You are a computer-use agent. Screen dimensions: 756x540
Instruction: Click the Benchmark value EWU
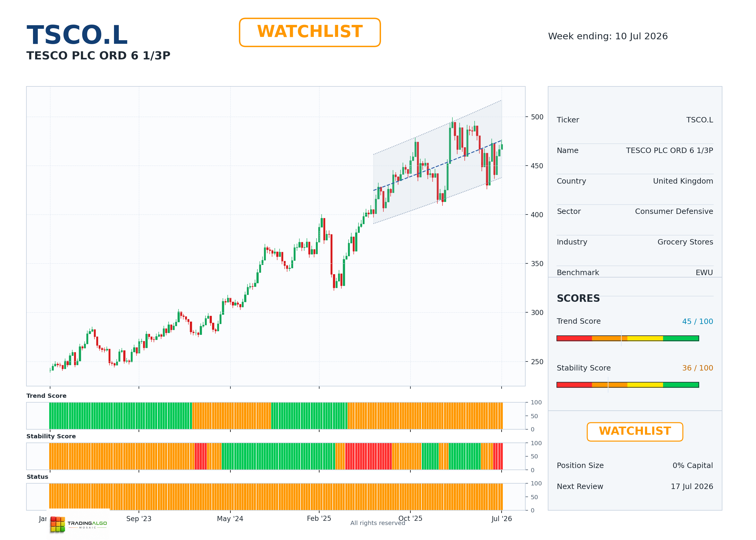point(704,272)
